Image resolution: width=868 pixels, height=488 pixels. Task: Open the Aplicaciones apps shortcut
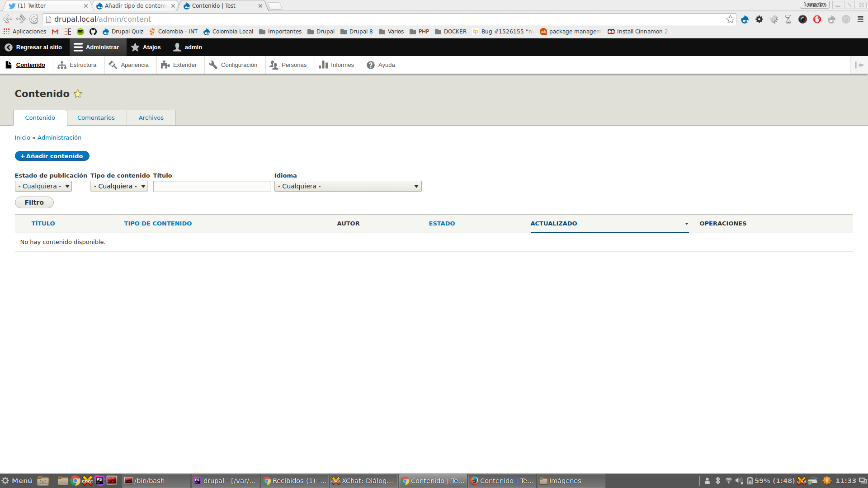(25, 32)
